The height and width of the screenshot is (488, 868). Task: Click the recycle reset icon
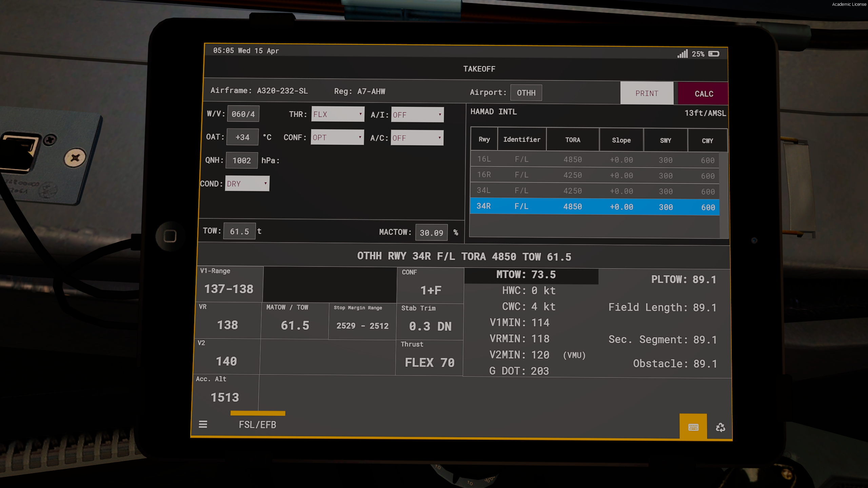click(720, 427)
